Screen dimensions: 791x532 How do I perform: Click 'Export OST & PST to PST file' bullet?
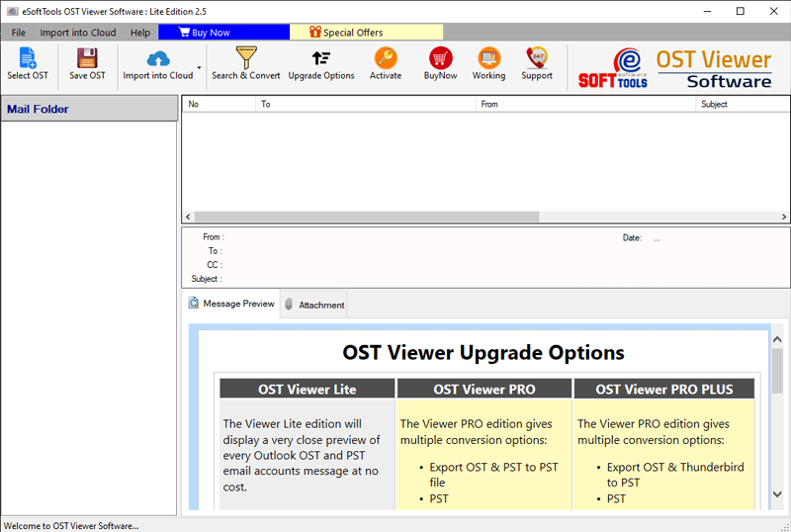[493, 475]
